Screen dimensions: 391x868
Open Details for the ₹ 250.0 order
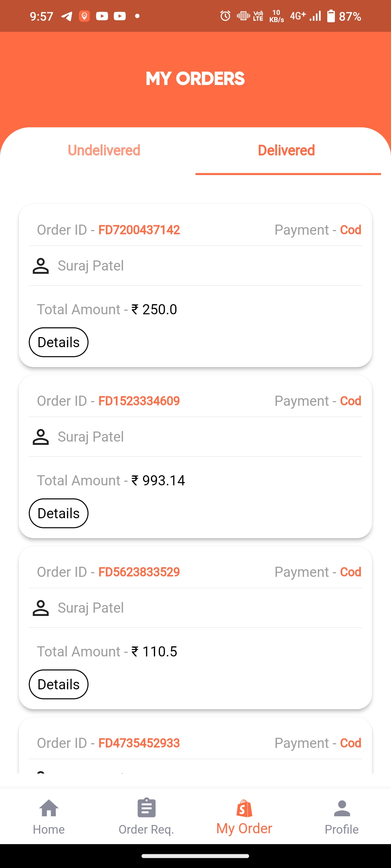(x=59, y=342)
